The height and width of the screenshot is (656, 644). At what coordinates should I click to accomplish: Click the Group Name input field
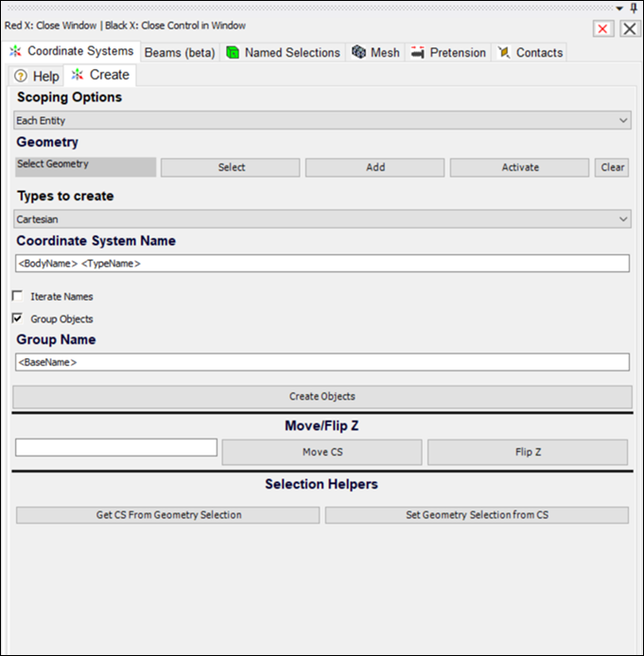(x=322, y=362)
